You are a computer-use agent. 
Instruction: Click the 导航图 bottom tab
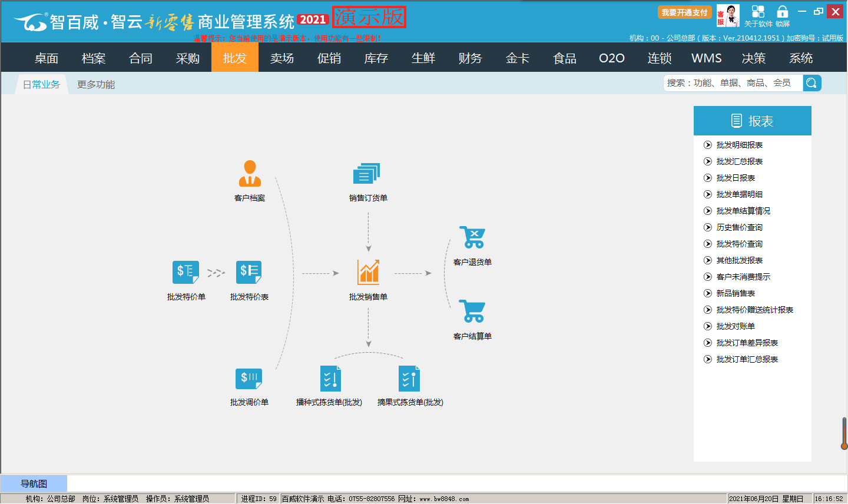coord(34,484)
